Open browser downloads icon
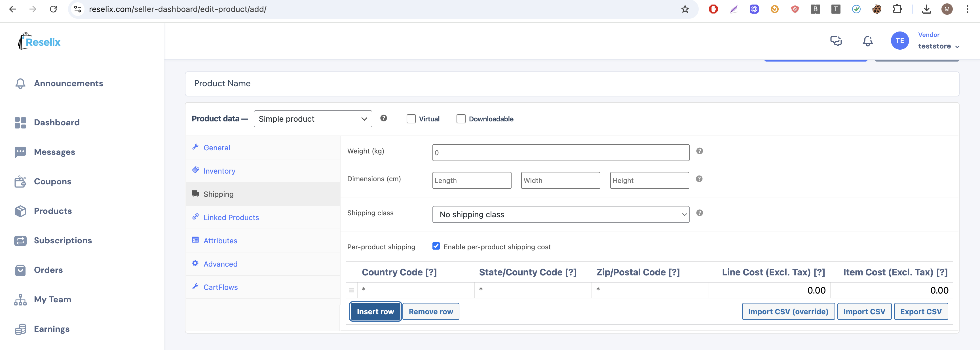The image size is (980, 350). click(927, 9)
